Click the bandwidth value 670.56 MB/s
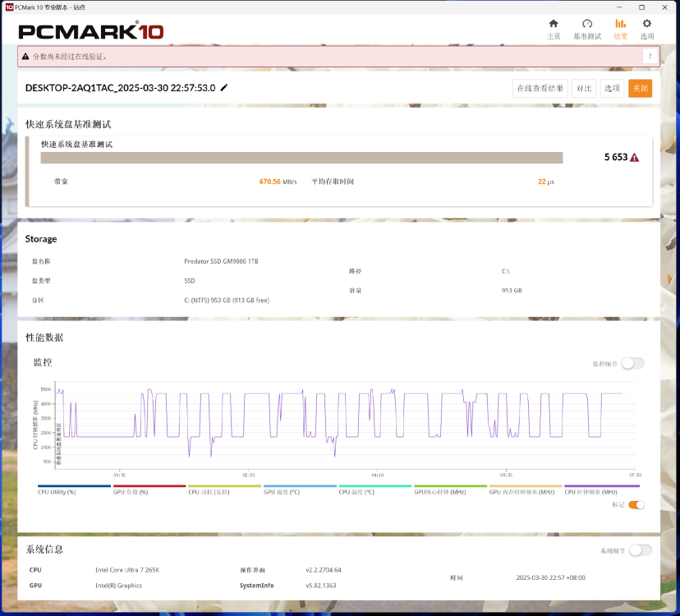 [278, 182]
